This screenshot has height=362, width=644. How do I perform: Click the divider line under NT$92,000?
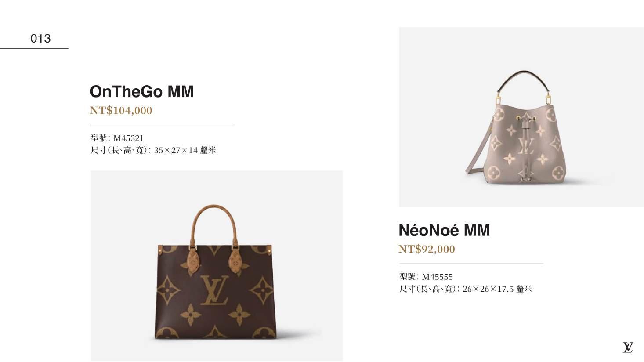[471, 264]
